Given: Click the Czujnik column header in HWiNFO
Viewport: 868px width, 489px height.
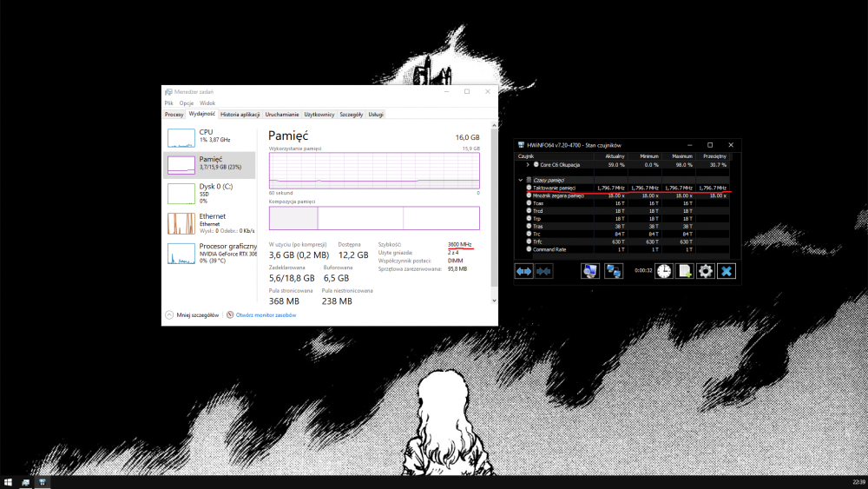Looking at the screenshot, I should tap(554, 156).
